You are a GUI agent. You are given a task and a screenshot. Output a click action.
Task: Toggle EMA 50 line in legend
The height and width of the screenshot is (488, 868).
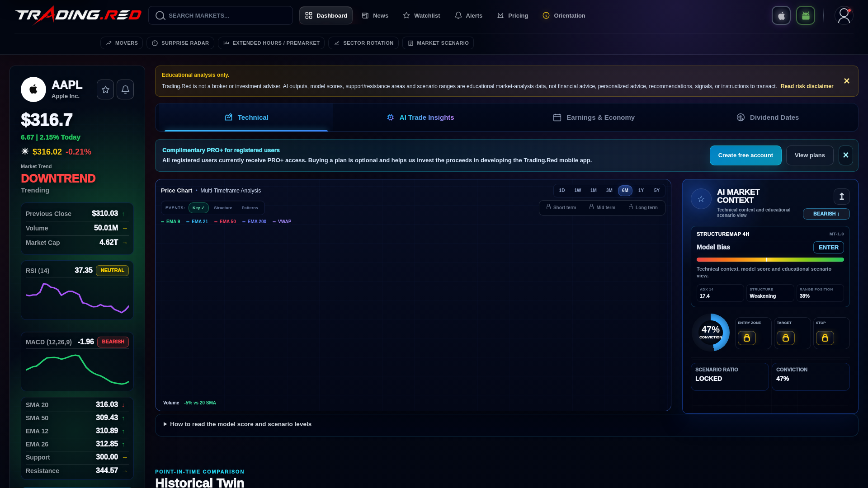point(225,222)
